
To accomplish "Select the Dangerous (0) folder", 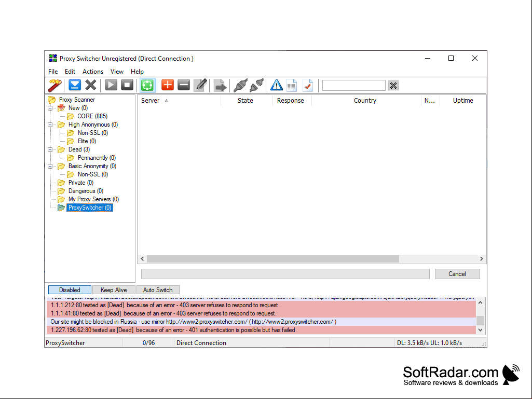I will [x=86, y=191].
